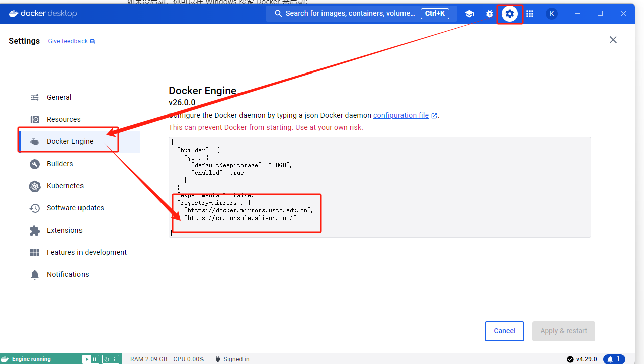Screen dimensions: 644x364
Task: Click the engine power (quit) icon
Action: point(106,359)
